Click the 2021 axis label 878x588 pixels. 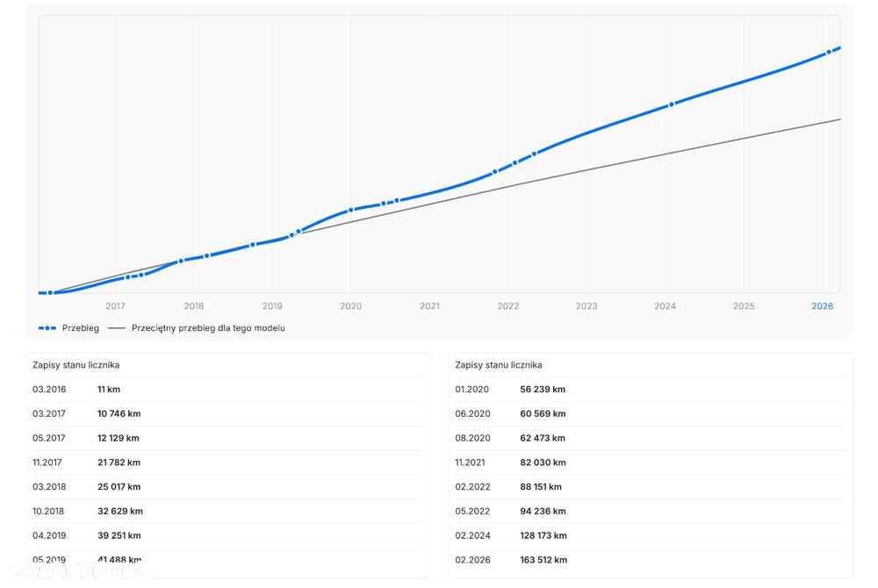(x=429, y=306)
